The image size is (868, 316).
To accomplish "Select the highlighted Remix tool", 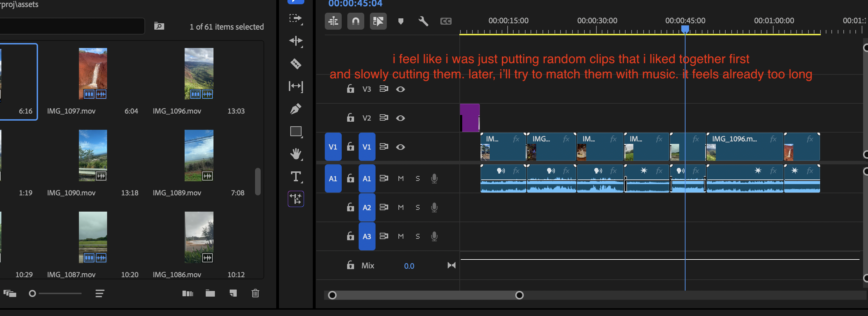I will coord(296,199).
